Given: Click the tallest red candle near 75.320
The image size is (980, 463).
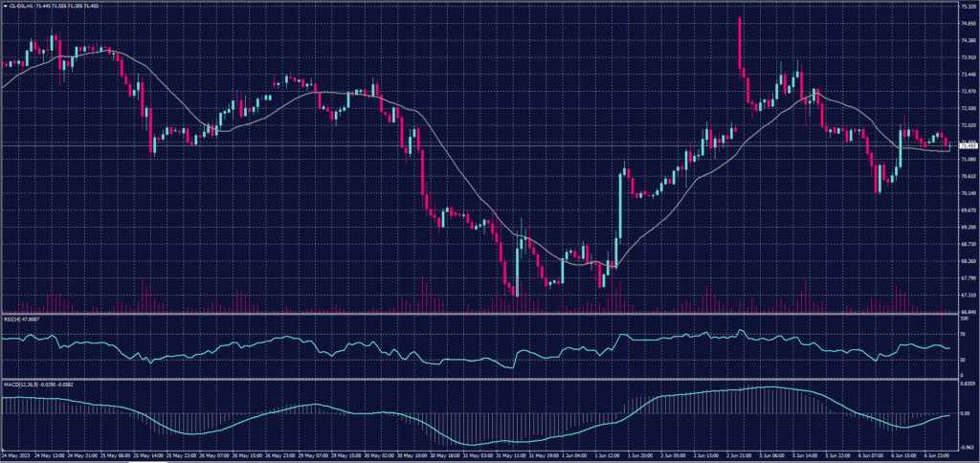Looking at the screenshot, I should pos(740,43).
